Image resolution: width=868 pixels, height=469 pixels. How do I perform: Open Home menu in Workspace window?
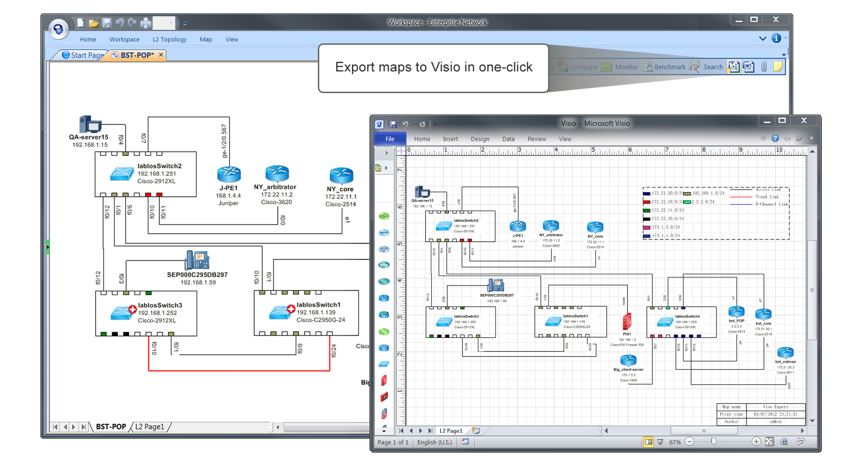coord(88,39)
